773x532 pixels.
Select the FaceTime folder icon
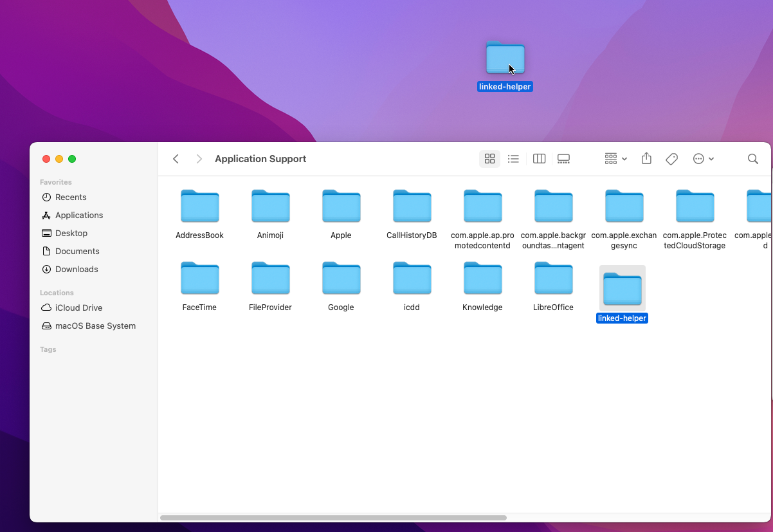(200, 278)
